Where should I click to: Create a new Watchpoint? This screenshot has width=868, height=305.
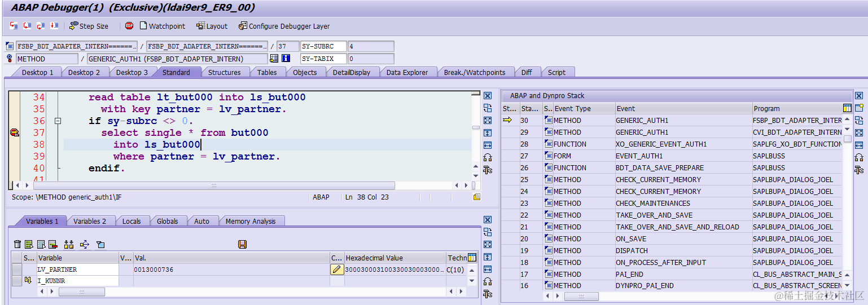162,26
